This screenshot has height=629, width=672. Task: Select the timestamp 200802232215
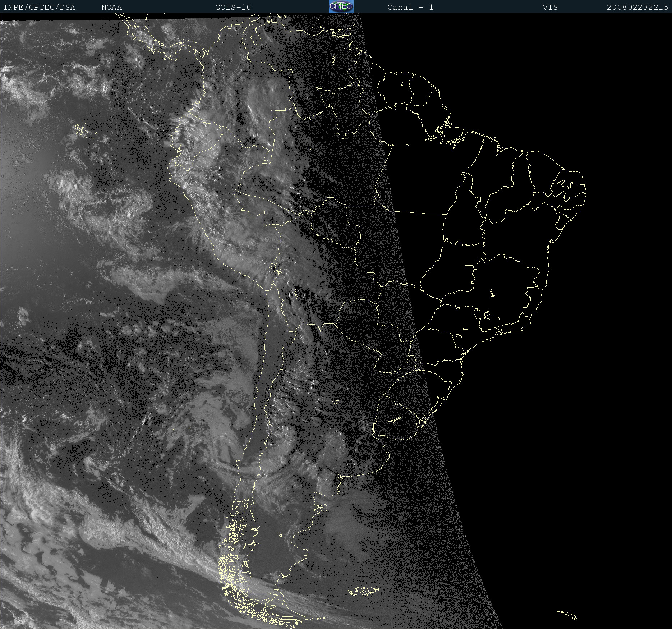(x=638, y=7)
